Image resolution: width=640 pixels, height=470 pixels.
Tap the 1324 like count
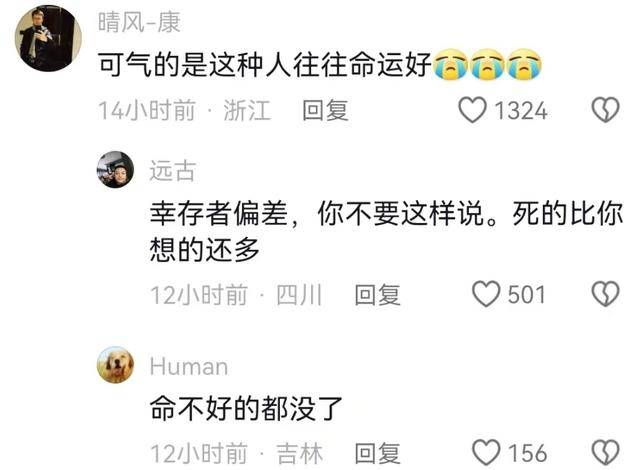[x=521, y=111]
